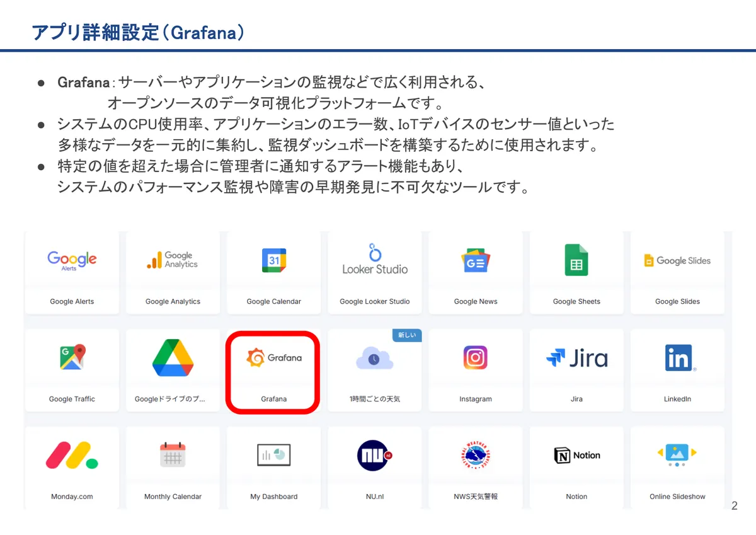This screenshot has width=756, height=535.
Task: Open the Monday.com logo icon
Action: (x=72, y=455)
